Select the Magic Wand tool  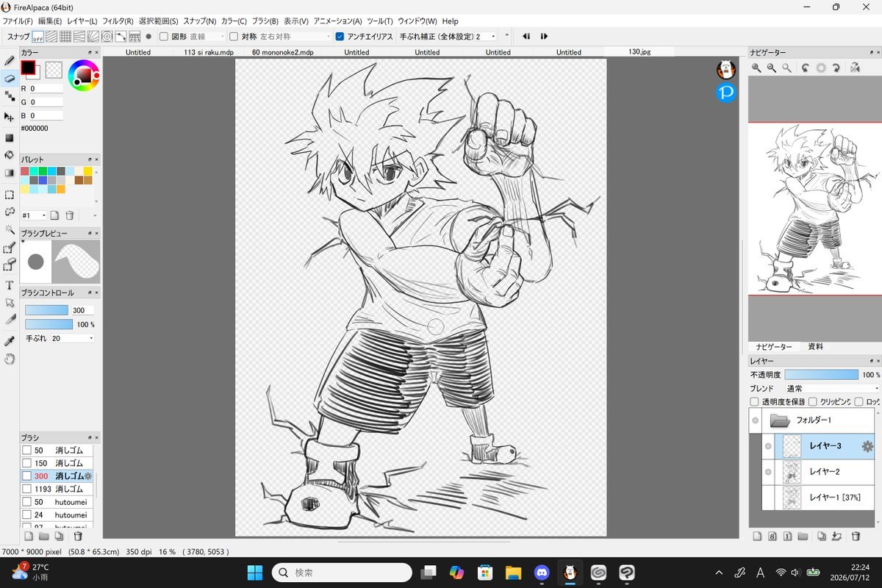[10, 229]
